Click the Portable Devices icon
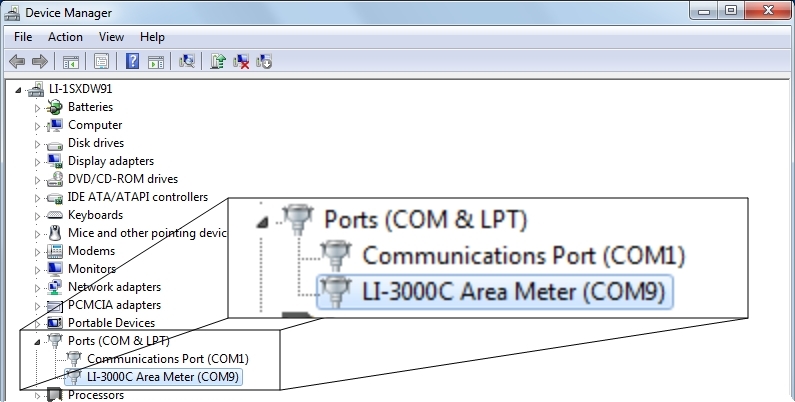The height and width of the screenshot is (402, 795). click(54, 323)
